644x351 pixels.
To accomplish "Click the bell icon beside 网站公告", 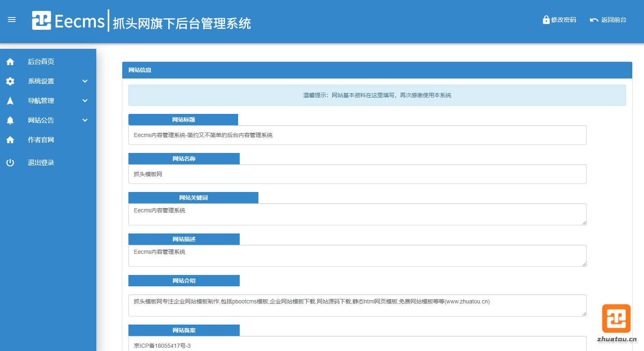I will click(10, 120).
